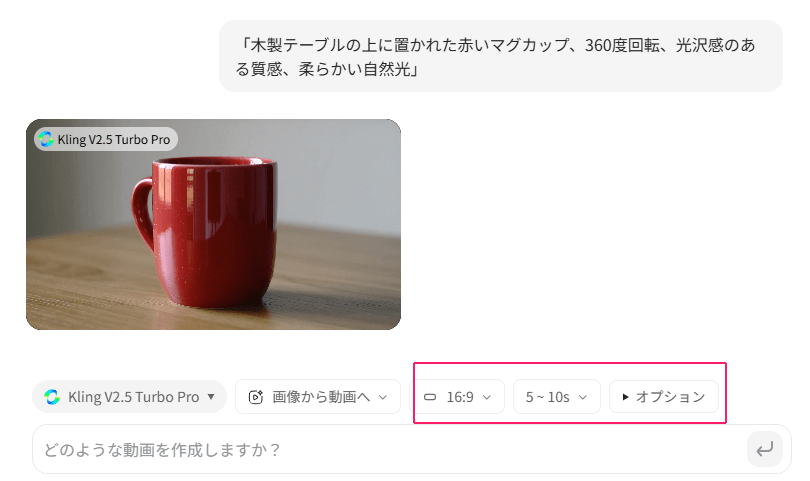Click the aspect ratio rectangle icon
This screenshot has width=810, height=481.
click(x=431, y=397)
